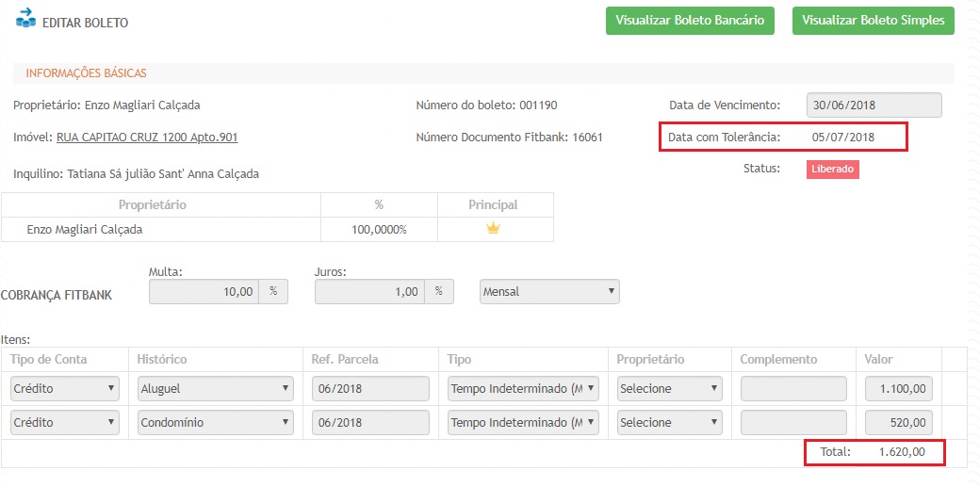
Task: Open the RUA CAPITAO CRUZ 1200 property link
Action: [147, 138]
